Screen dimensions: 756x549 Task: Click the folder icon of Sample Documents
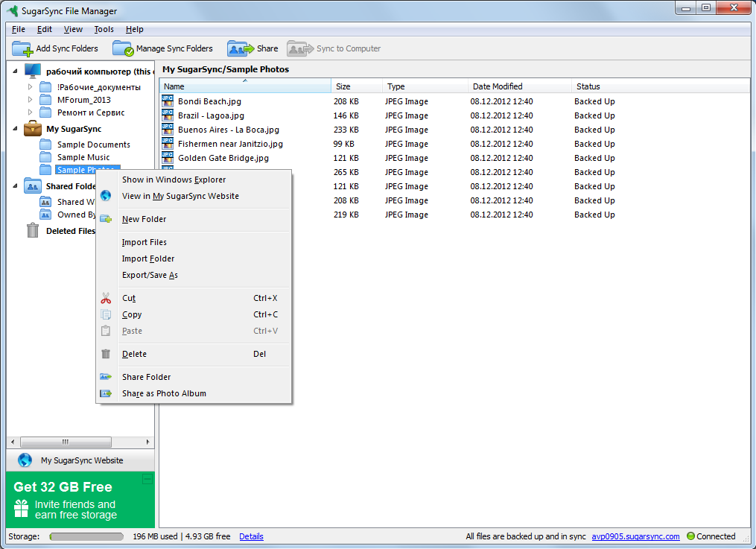(45, 144)
